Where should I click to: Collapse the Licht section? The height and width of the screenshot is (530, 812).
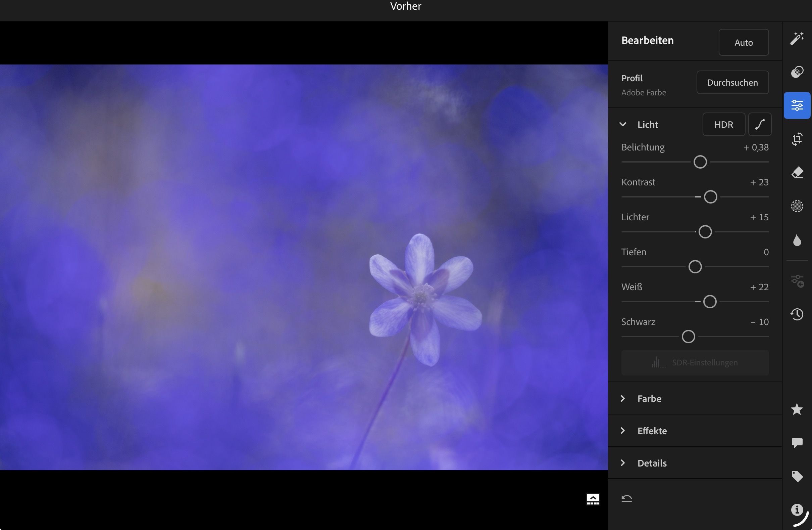pos(623,125)
